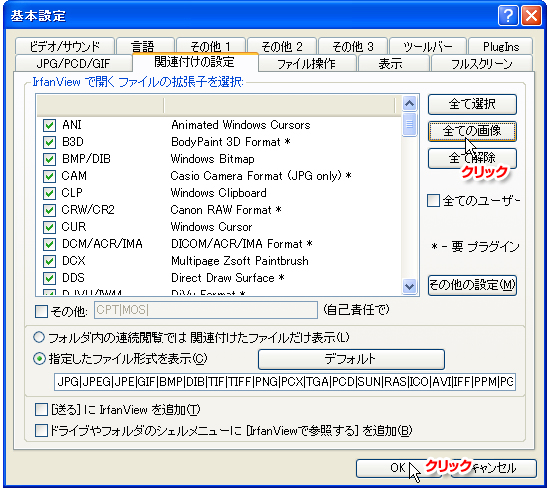550x488 pixels.
Task: Enable the 全てのユーザー checkbox
Action: (x=433, y=201)
